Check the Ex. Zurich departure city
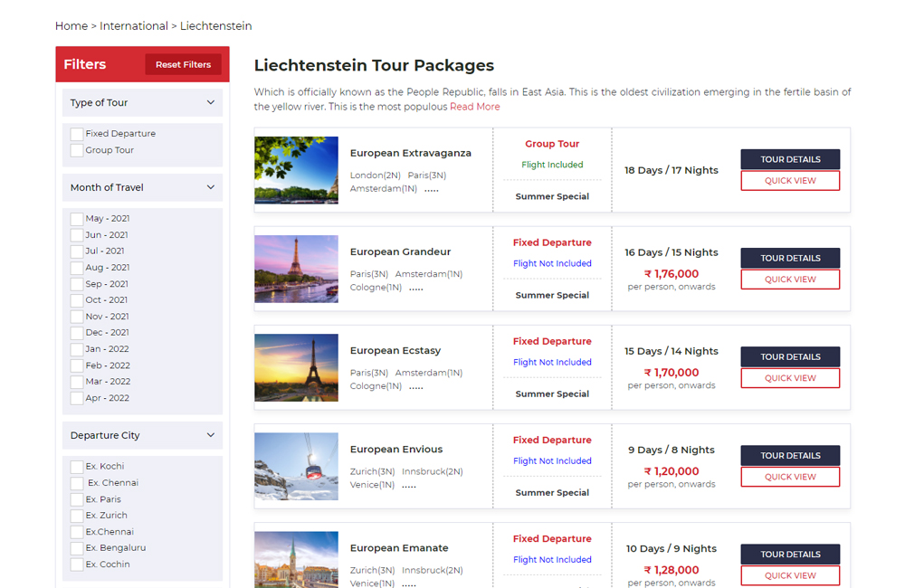This screenshot has width=905, height=588. (77, 516)
